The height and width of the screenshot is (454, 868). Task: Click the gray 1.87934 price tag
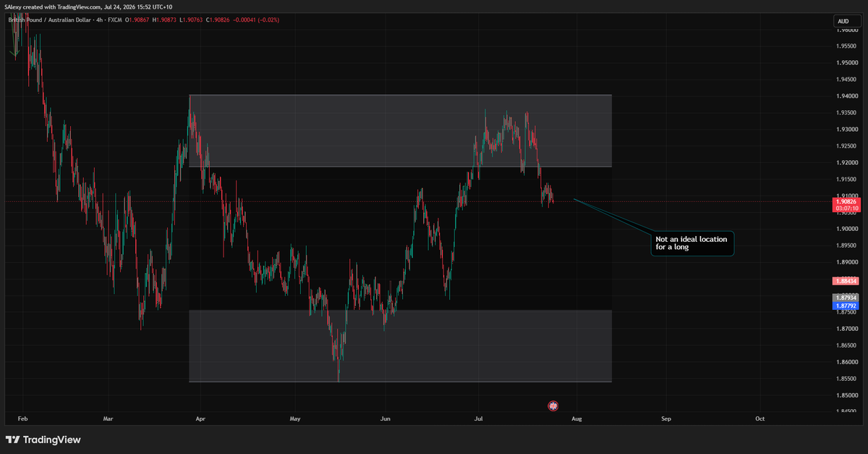coord(846,298)
